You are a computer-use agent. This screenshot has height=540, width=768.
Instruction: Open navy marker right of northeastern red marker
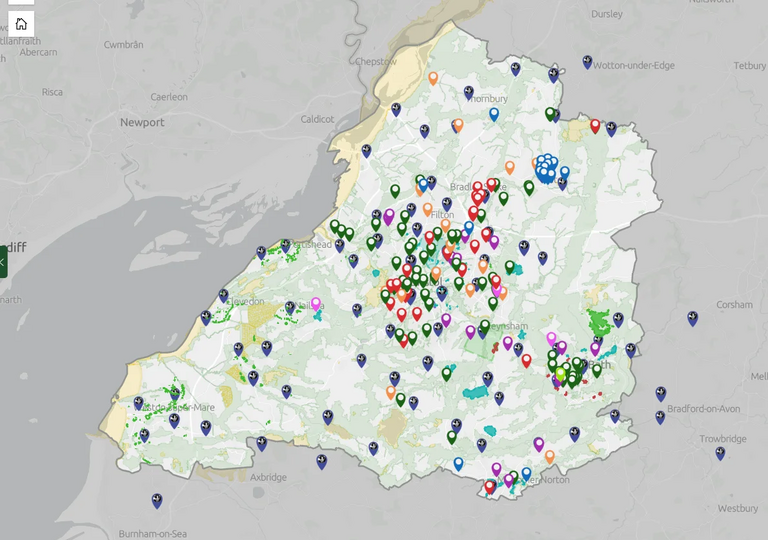point(611,129)
